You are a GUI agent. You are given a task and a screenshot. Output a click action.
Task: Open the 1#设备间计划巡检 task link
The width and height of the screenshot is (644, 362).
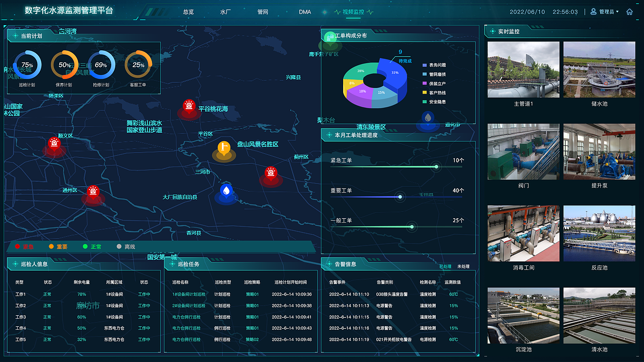pyautogui.click(x=189, y=294)
